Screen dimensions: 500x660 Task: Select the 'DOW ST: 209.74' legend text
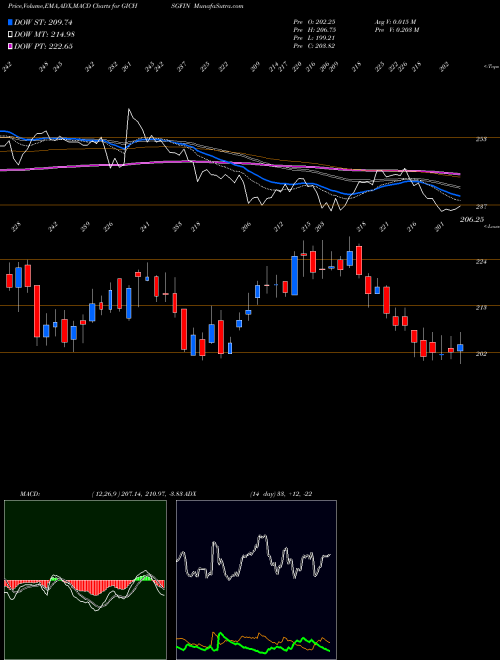click(x=43, y=22)
